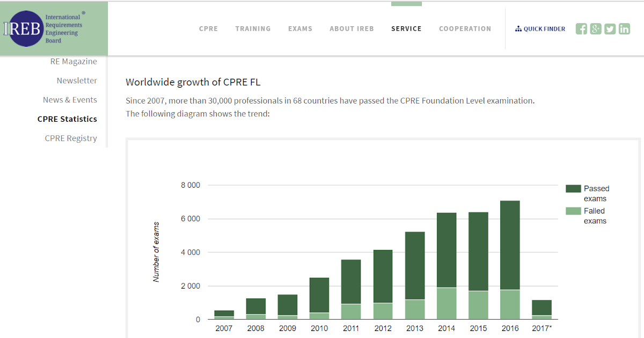
Task: Open the CPRE menu item
Action: 208,28
